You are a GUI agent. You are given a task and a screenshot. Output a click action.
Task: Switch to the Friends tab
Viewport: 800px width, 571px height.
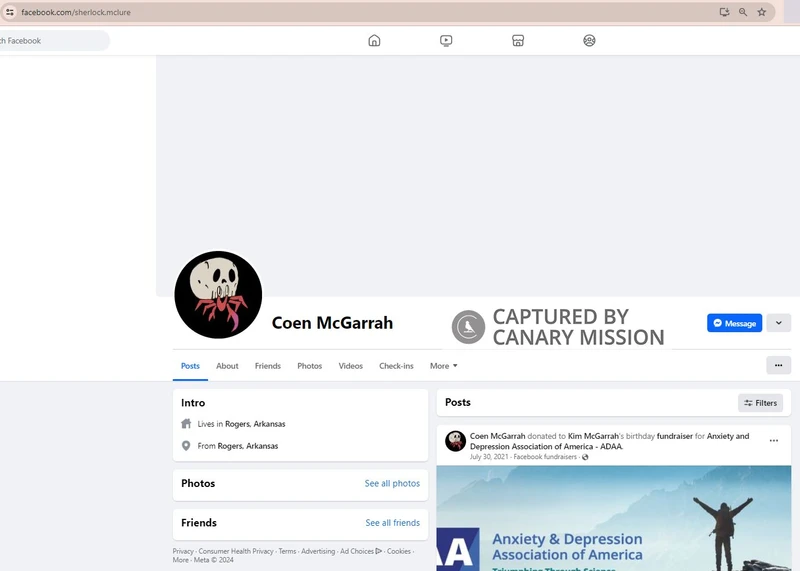[268, 366]
